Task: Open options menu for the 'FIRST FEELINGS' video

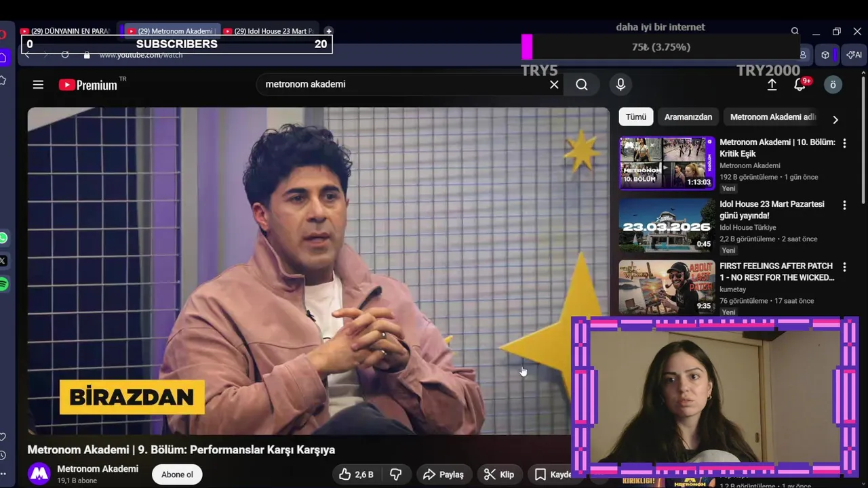Action: click(844, 267)
